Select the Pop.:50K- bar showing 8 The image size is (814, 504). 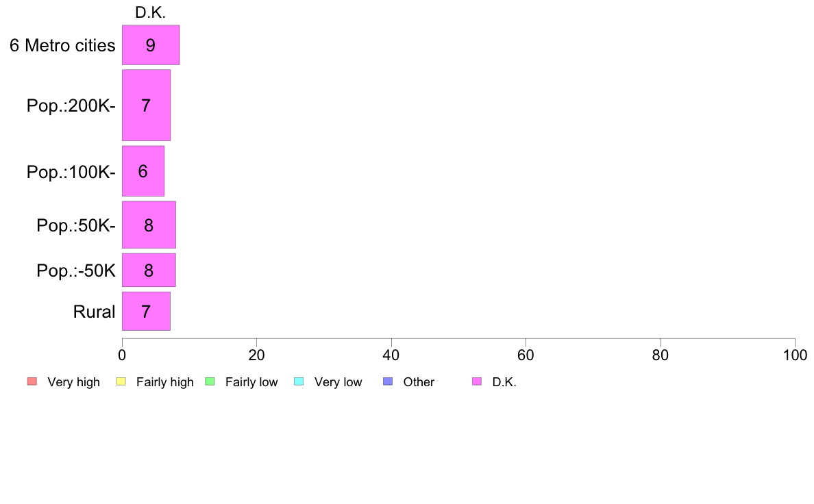149,225
